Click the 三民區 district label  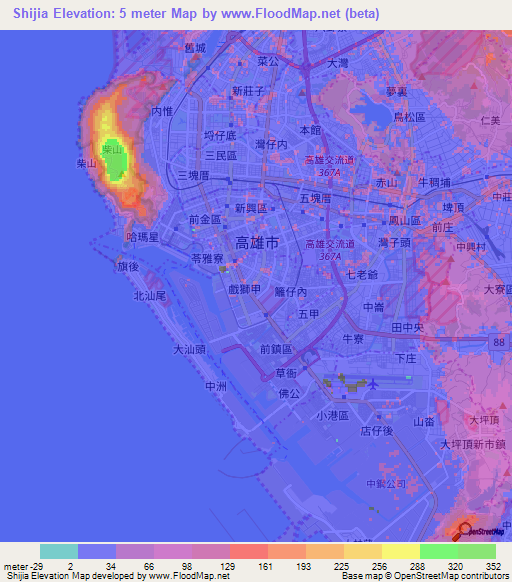click(x=221, y=156)
